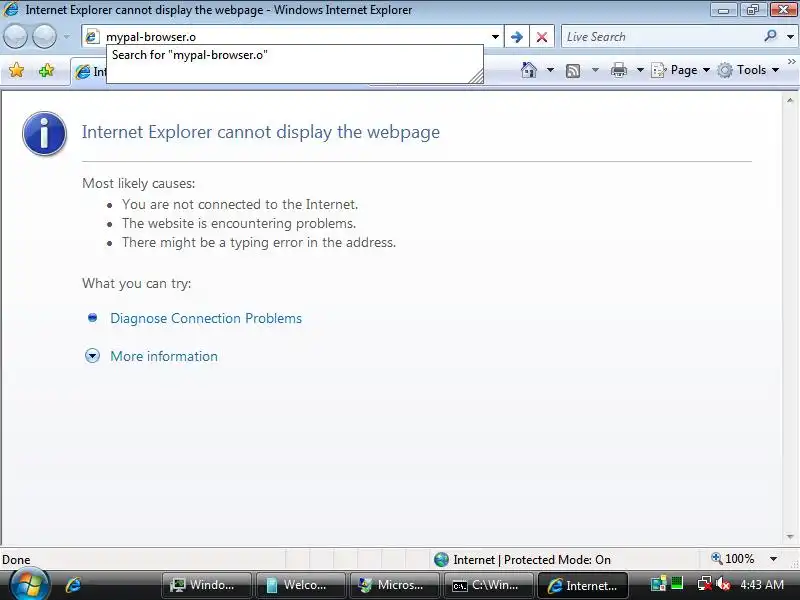Viewport: 800px width, 600px height.
Task: Select the Search for "mypal-browser.o" suggestion
Action: tap(294, 55)
